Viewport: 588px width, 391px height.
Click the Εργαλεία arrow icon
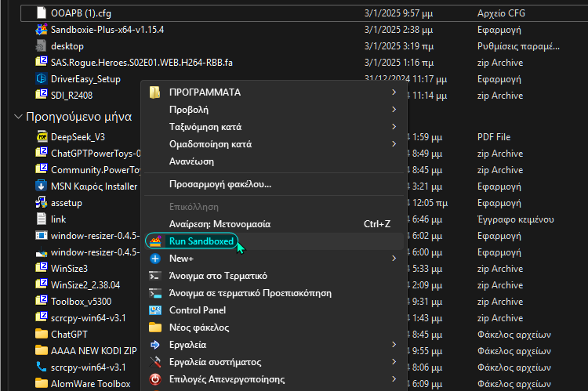pyautogui.click(x=155, y=345)
